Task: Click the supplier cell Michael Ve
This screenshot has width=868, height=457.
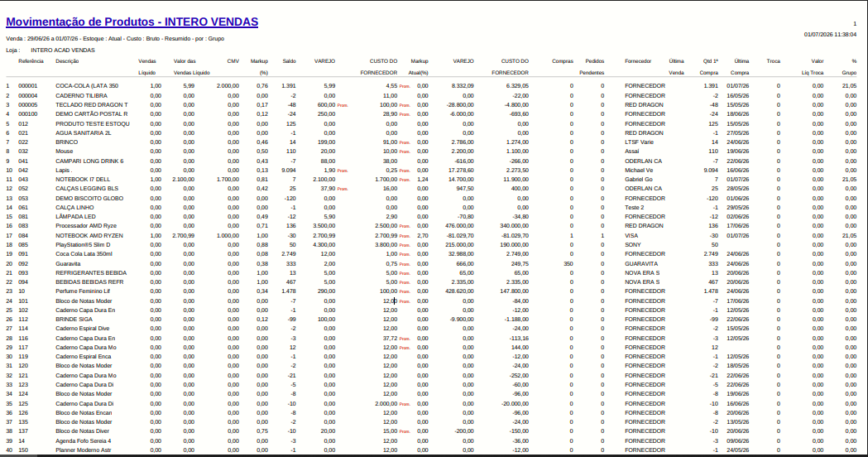Action: tap(640, 171)
